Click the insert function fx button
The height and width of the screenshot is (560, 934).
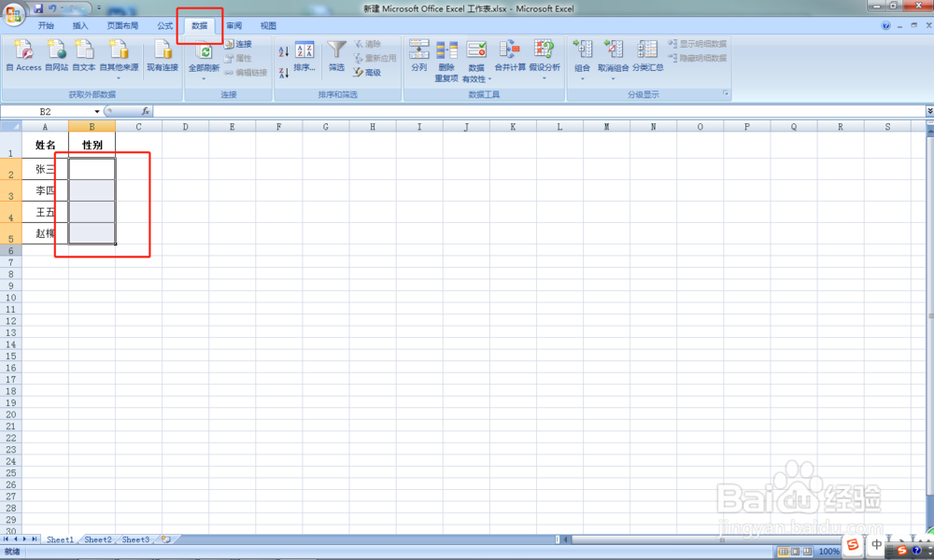click(146, 111)
